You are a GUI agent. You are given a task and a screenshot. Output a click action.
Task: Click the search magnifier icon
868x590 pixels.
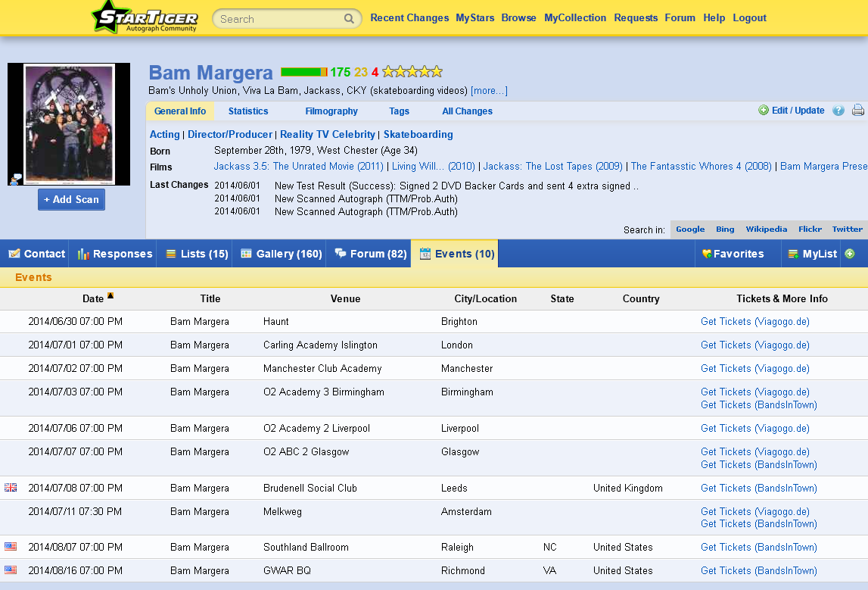pos(349,19)
